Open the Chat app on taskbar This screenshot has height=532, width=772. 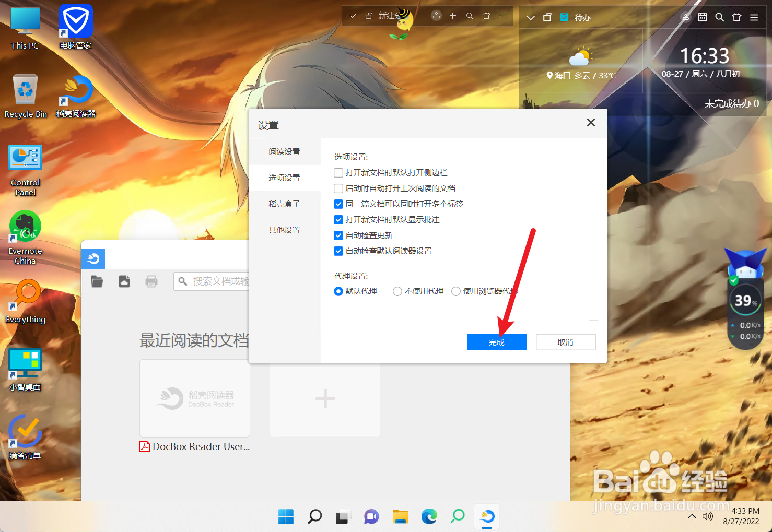tap(371, 516)
